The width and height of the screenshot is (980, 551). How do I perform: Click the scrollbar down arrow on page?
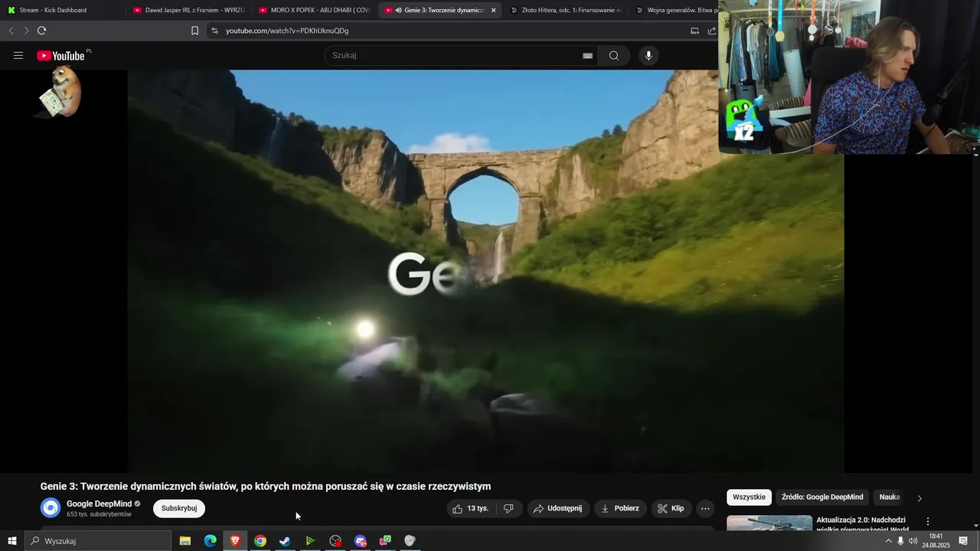975,527
